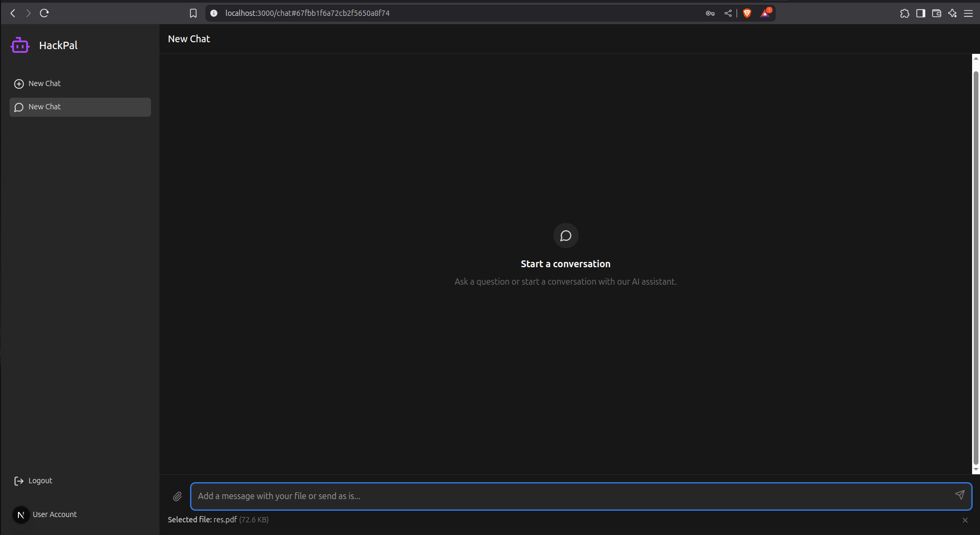Bookmark this page using the bookmark icon

pyautogui.click(x=193, y=13)
